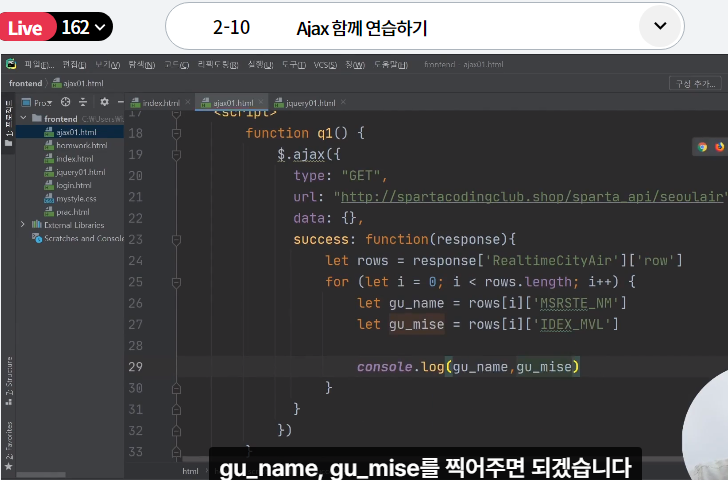
Task: Toggle the Structure tool window button
Action: coord(8,381)
